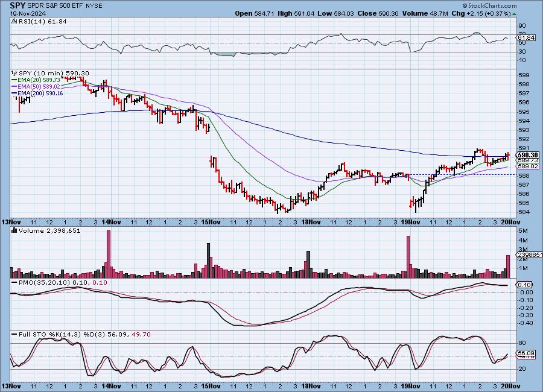Image resolution: width=543 pixels, height=392 pixels.
Task: Click the Volume 2,398,651 panel label
Action: pyautogui.click(x=49, y=230)
